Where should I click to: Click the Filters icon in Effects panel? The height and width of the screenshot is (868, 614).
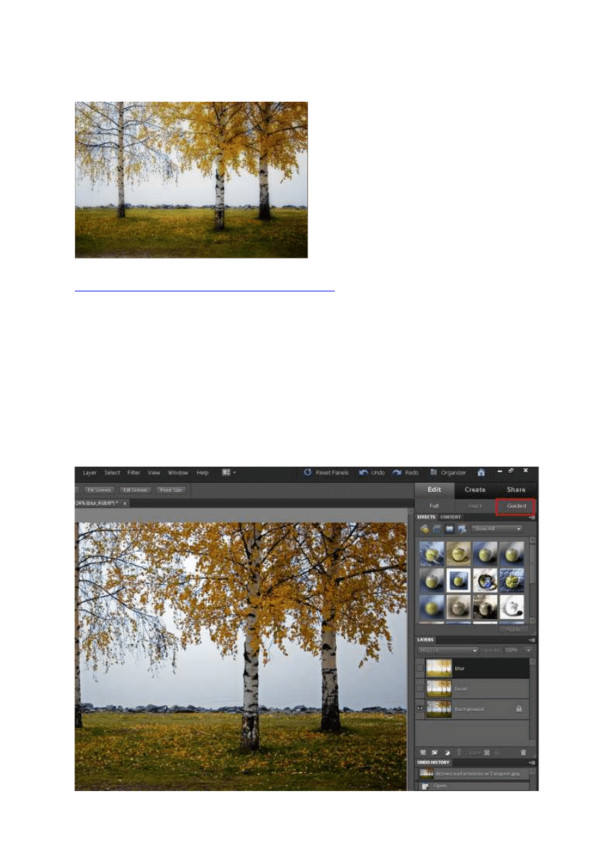[x=424, y=528]
